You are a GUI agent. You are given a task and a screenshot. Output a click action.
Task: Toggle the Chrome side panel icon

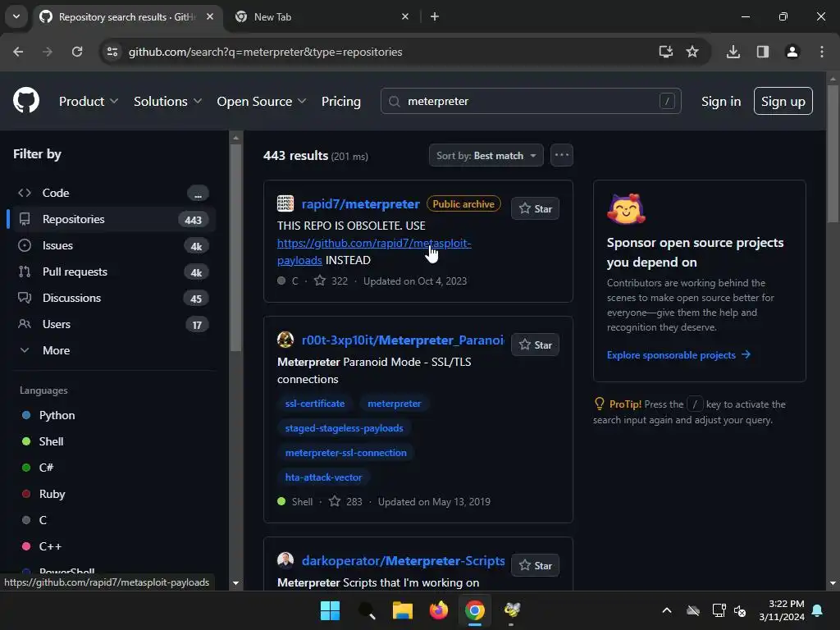[x=762, y=52]
